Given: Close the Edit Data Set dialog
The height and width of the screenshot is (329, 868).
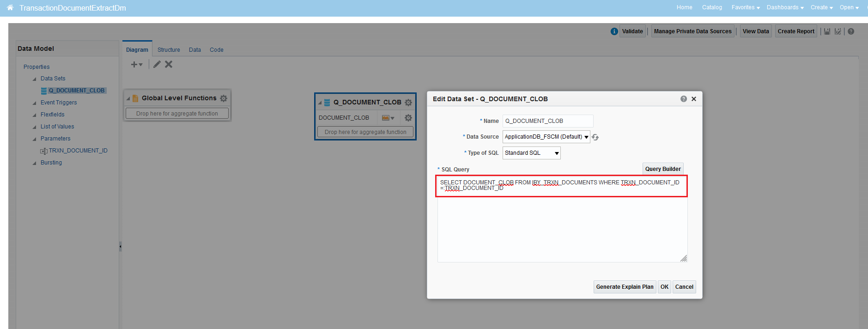Looking at the screenshot, I should click(x=694, y=99).
